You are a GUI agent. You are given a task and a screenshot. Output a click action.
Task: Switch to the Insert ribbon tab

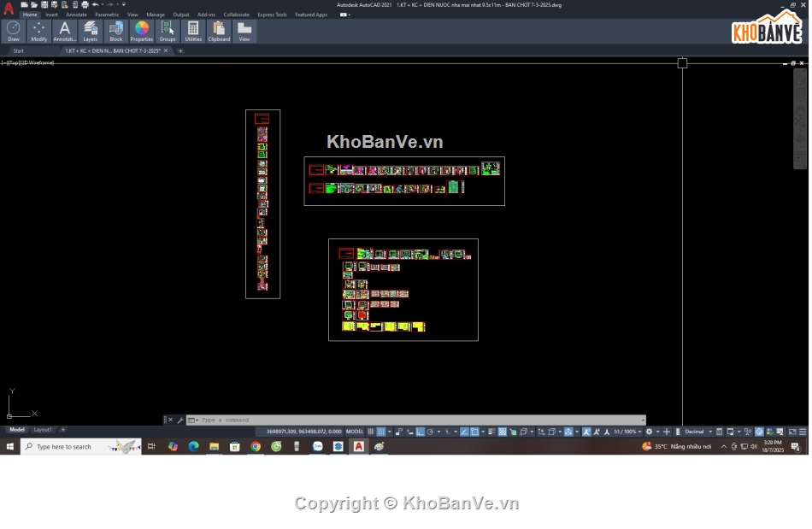[51, 15]
